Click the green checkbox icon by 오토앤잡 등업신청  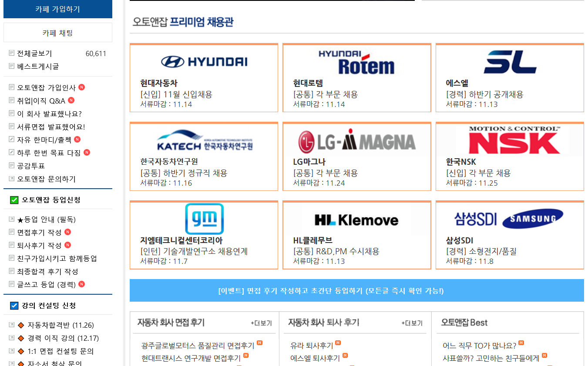(14, 200)
